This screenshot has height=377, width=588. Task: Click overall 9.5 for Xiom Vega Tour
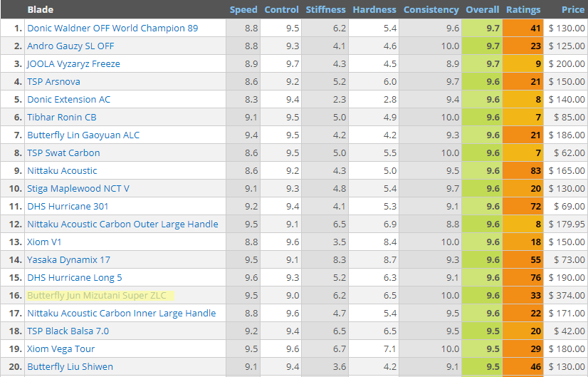coord(493,349)
